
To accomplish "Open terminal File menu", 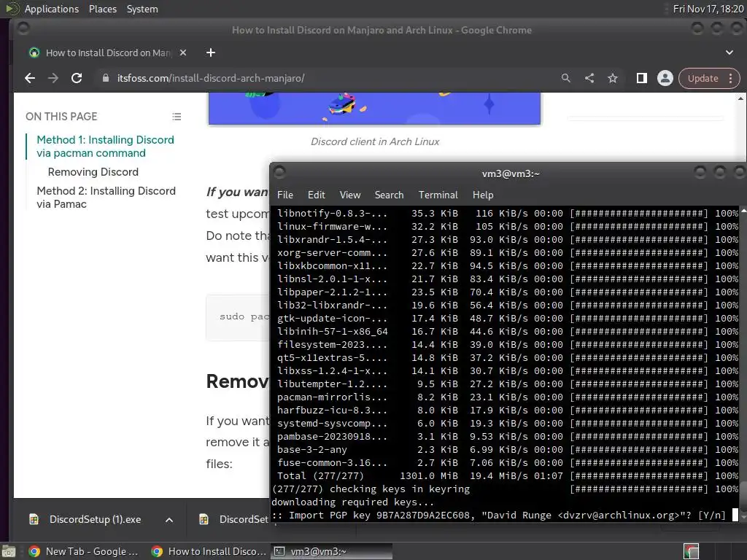I will tap(285, 195).
